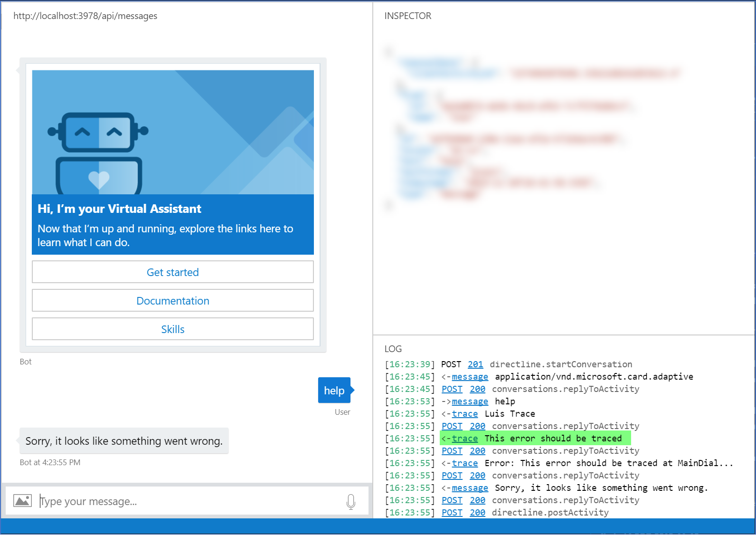Image resolution: width=756 pixels, height=535 pixels.
Task: Open the POST link for directline.postActivity
Action: [x=452, y=513]
